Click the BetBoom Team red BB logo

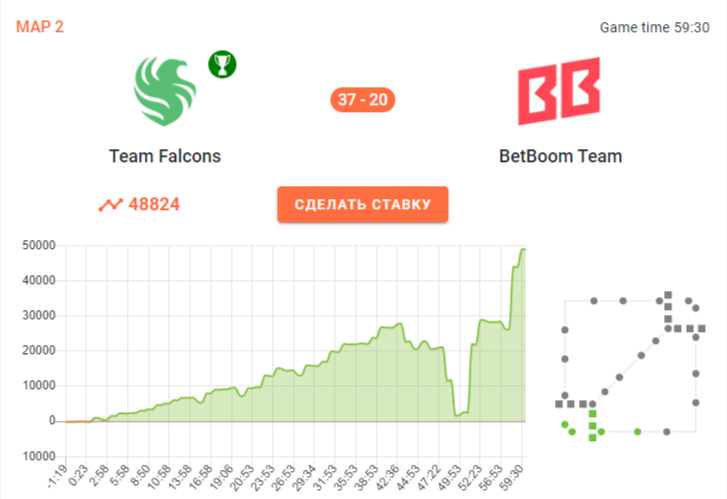(559, 91)
